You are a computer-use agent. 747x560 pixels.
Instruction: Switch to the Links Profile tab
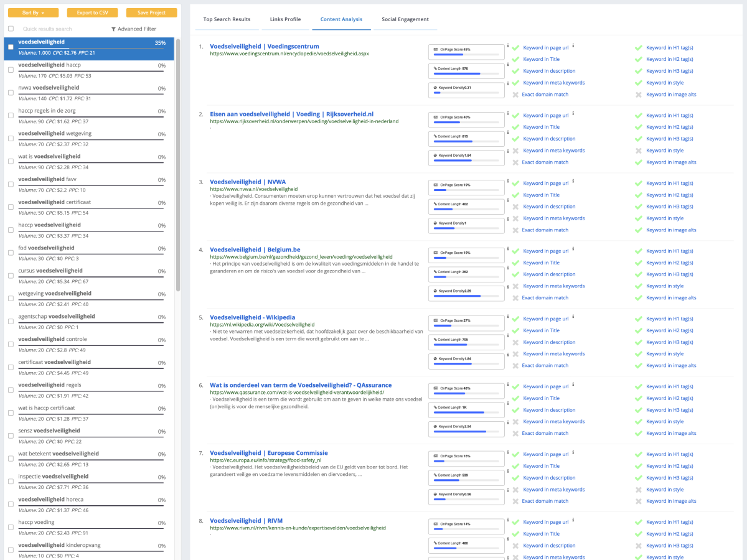(285, 19)
